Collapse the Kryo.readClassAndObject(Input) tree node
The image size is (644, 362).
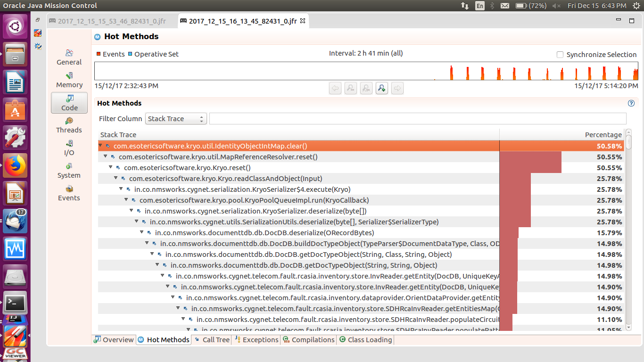tap(116, 178)
